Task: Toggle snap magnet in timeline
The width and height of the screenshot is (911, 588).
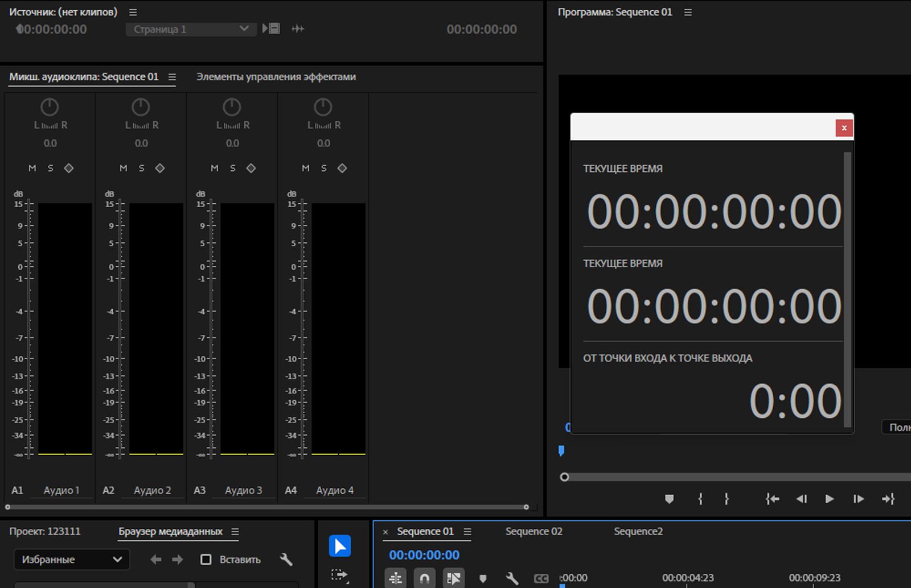Action: click(424, 578)
